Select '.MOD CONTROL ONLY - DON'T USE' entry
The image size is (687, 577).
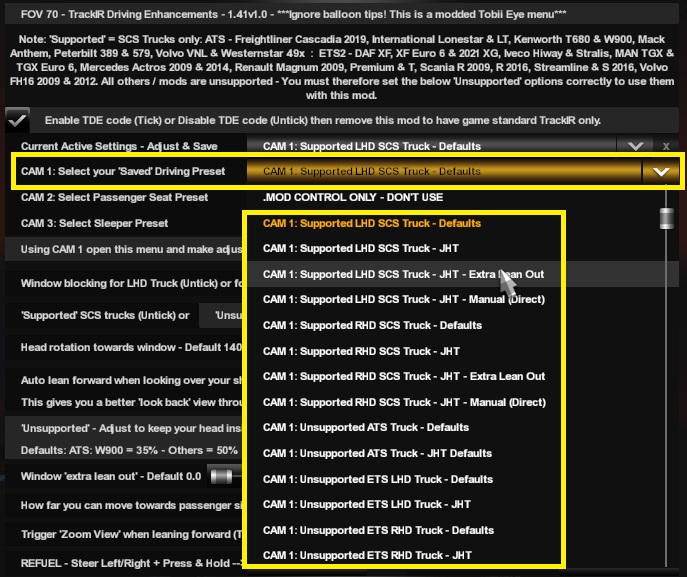(353, 197)
